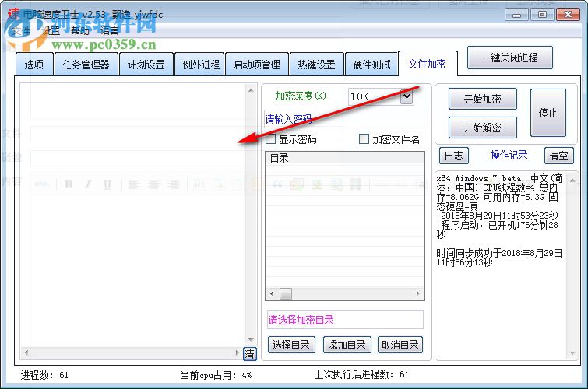Open the 帮助 menu
The image size is (588, 389).
(80, 30)
